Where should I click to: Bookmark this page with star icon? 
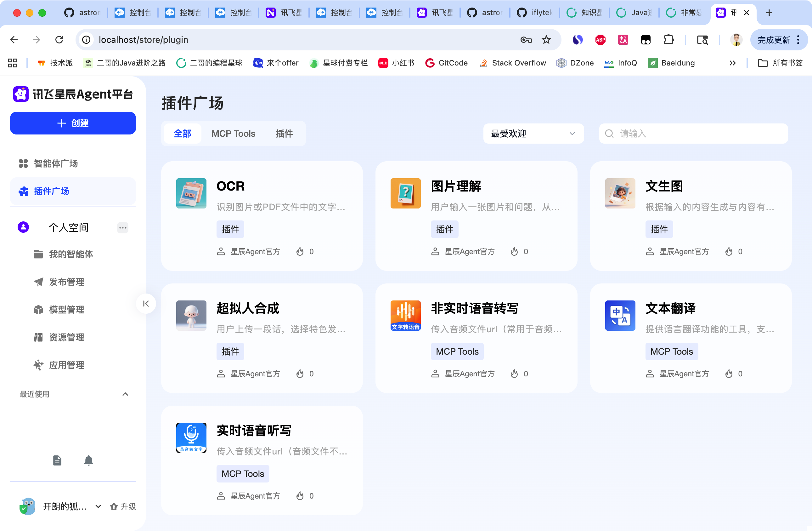tap(546, 40)
